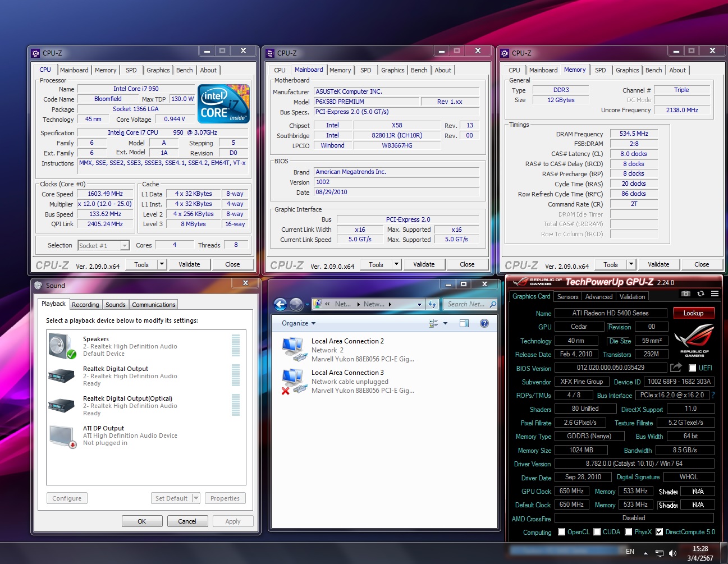This screenshot has height=564, width=728.
Task: Open the Validation tab in GPU-Z
Action: click(633, 297)
